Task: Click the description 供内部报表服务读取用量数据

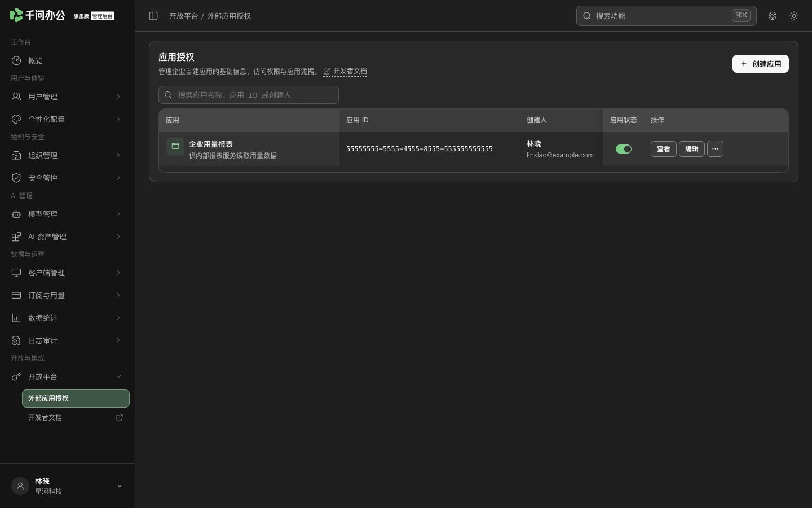Action: (x=233, y=156)
